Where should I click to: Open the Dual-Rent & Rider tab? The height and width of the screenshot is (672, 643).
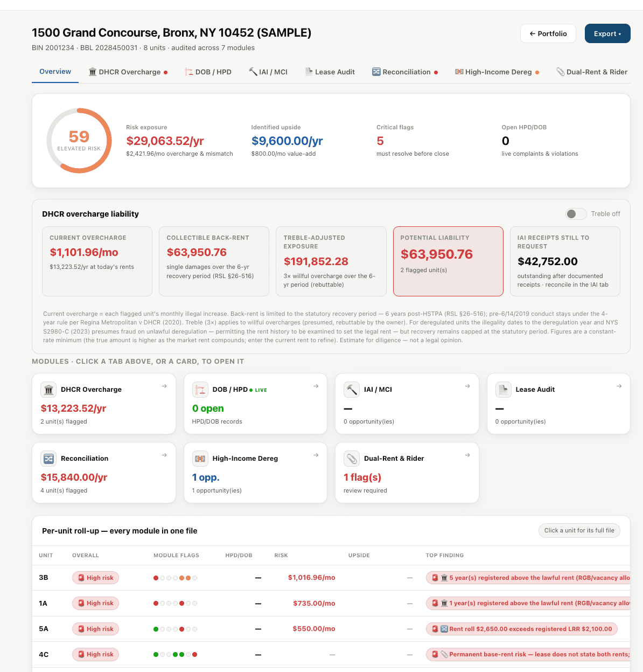tap(592, 72)
